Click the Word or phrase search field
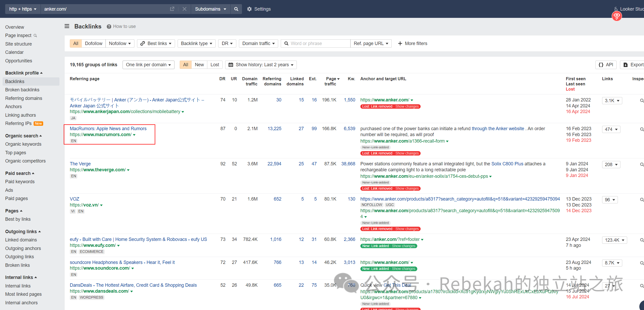The height and width of the screenshot is (310, 644). pyautogui.click(x=315, y=43)
